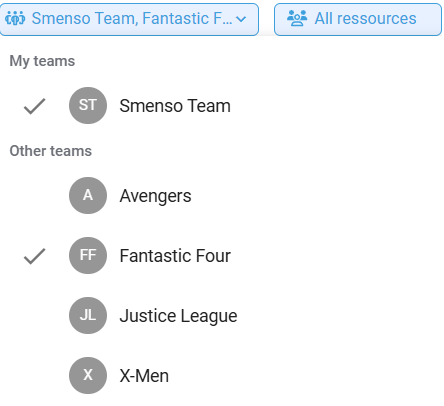Click the FF avatar circle
This screenshot has width=444, height=406.
click(88, 255)
